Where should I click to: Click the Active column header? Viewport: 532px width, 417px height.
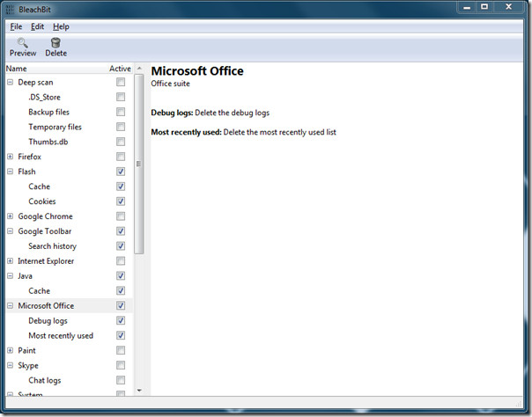tap(120, 69)
